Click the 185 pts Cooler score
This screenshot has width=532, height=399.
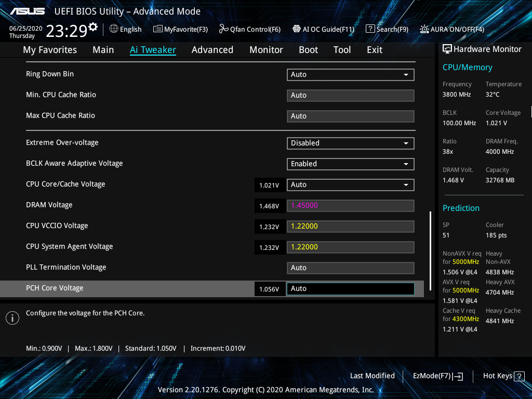coord(496,235)
